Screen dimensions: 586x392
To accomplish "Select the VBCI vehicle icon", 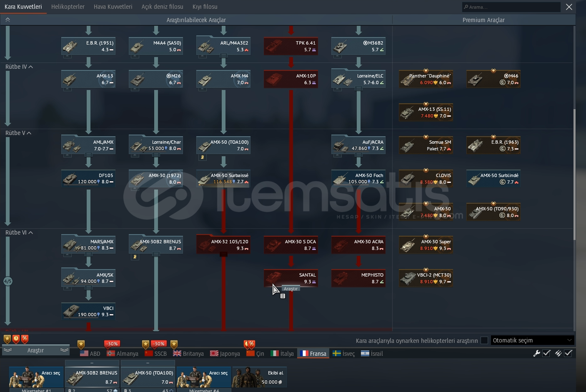I will point(88,312).
